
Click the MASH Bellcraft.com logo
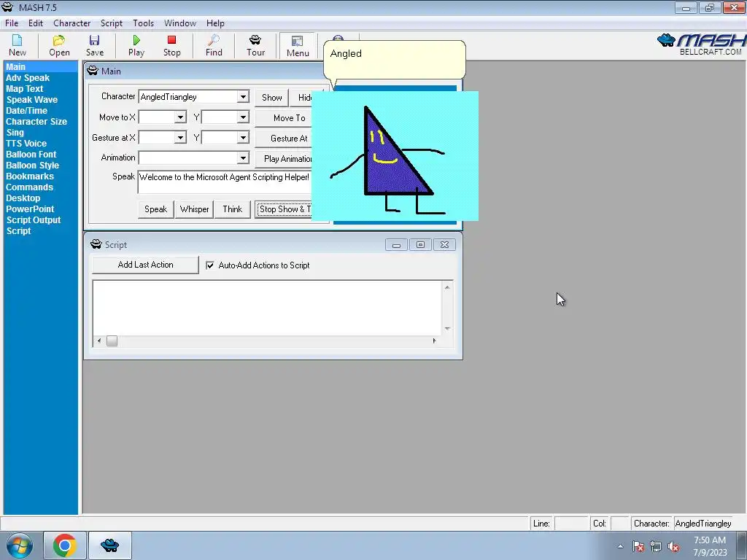coord(702,44)
